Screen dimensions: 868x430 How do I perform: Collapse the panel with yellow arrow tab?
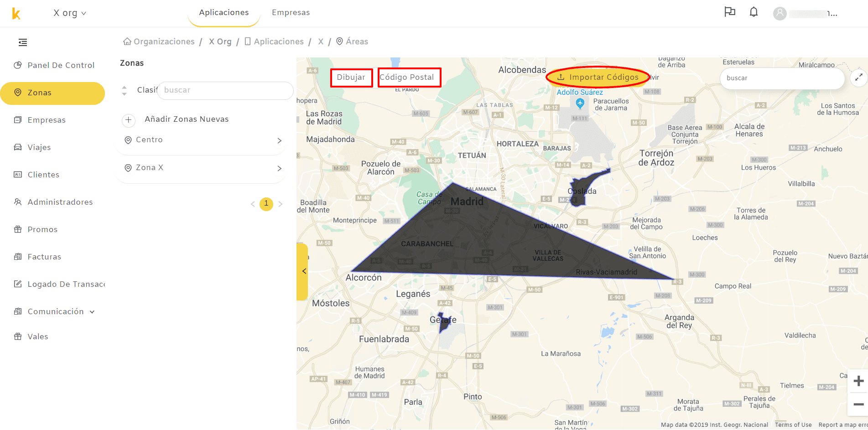click(x=302, y=271)
